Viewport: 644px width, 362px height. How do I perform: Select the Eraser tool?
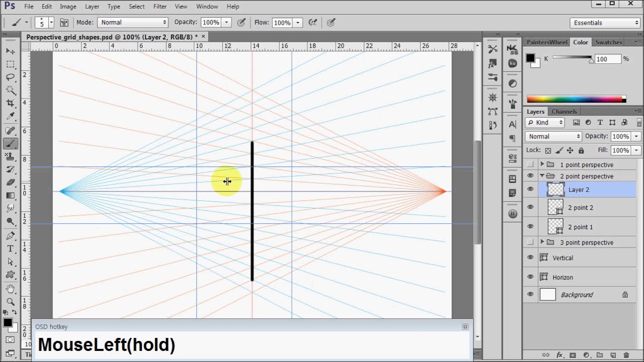coord(10,183)
